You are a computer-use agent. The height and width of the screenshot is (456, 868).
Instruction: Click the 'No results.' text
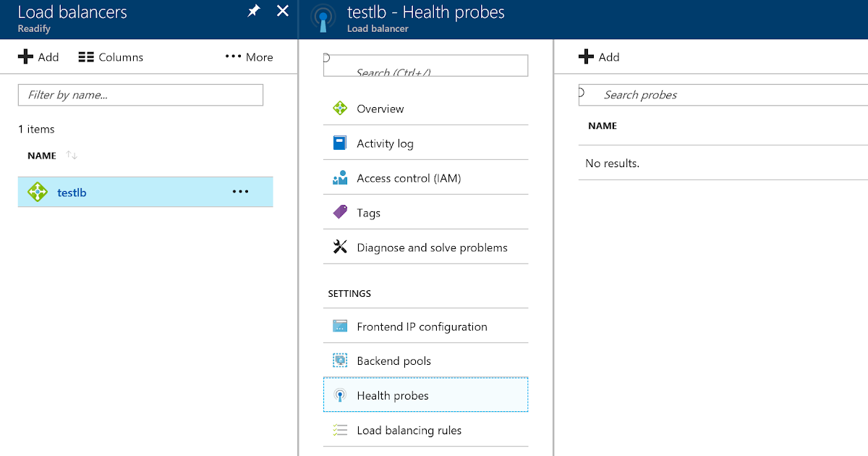pos(612,164)
